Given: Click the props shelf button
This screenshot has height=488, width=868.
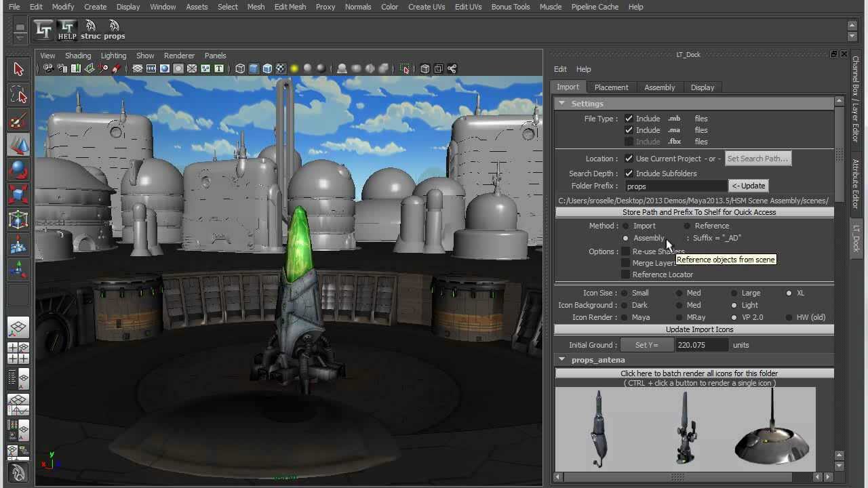Looking at the screenshot, I should pyautogui.click(x=114, y=30).
